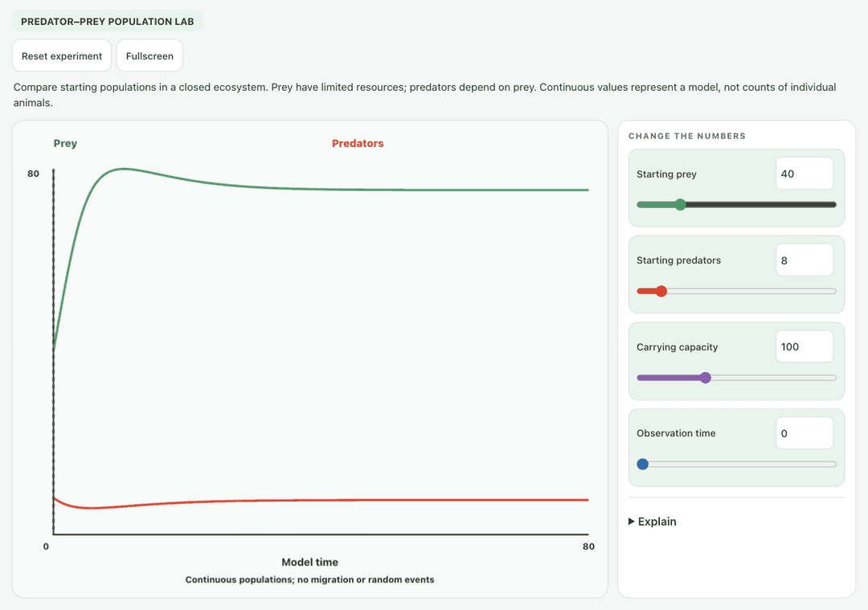The image size is (868, 610).
Task: Click the Predator–Prey Population Lab title badge
Action: (x=108, y=22)
